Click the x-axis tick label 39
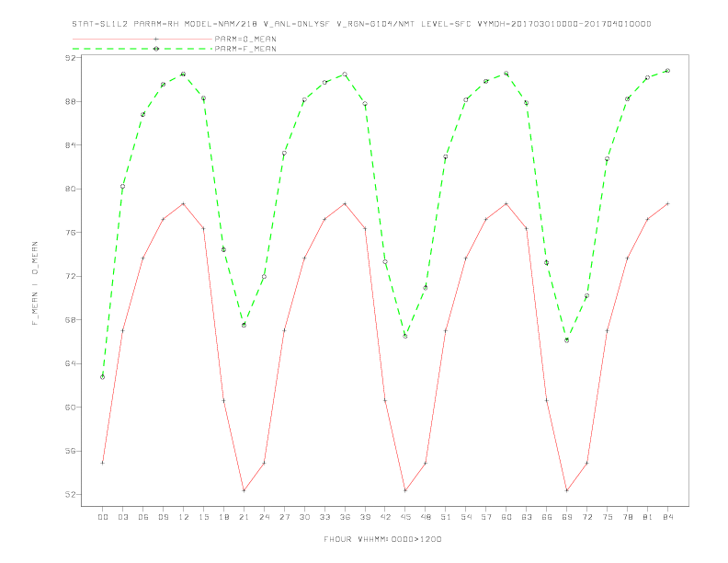The image size is (728, 563). pos(365,517)
